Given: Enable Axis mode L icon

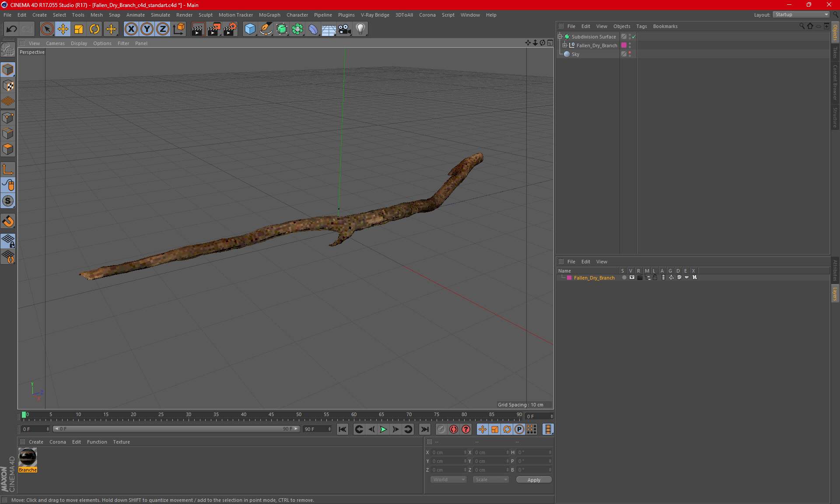Looking at the screenshot, I should [x=8, y=169].
